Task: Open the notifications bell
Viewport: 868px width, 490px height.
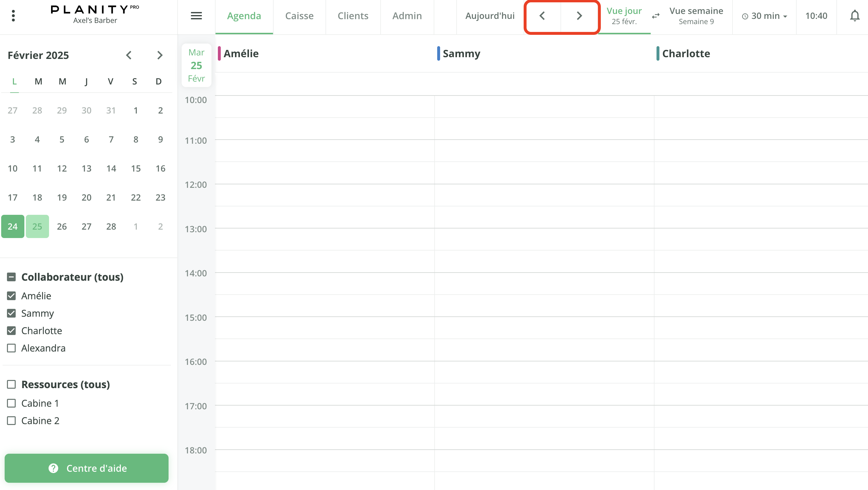Action: (x=855, y=15)
